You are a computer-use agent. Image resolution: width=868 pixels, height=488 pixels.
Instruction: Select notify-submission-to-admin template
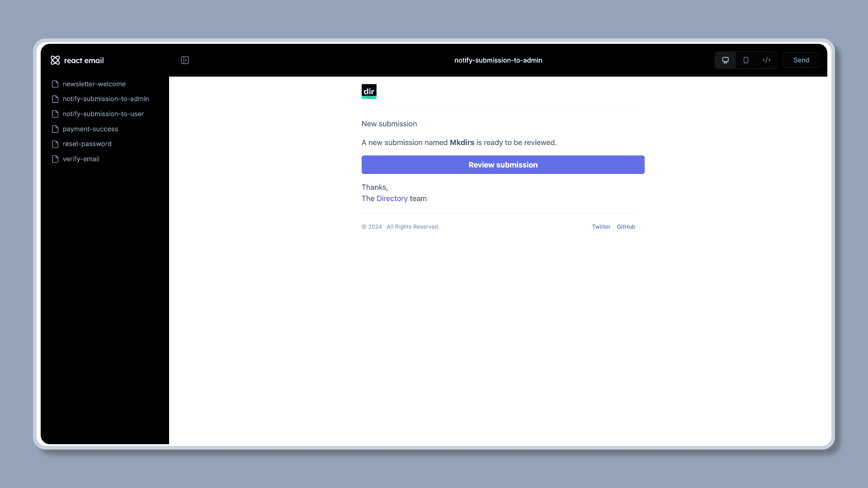click(105, 99)
